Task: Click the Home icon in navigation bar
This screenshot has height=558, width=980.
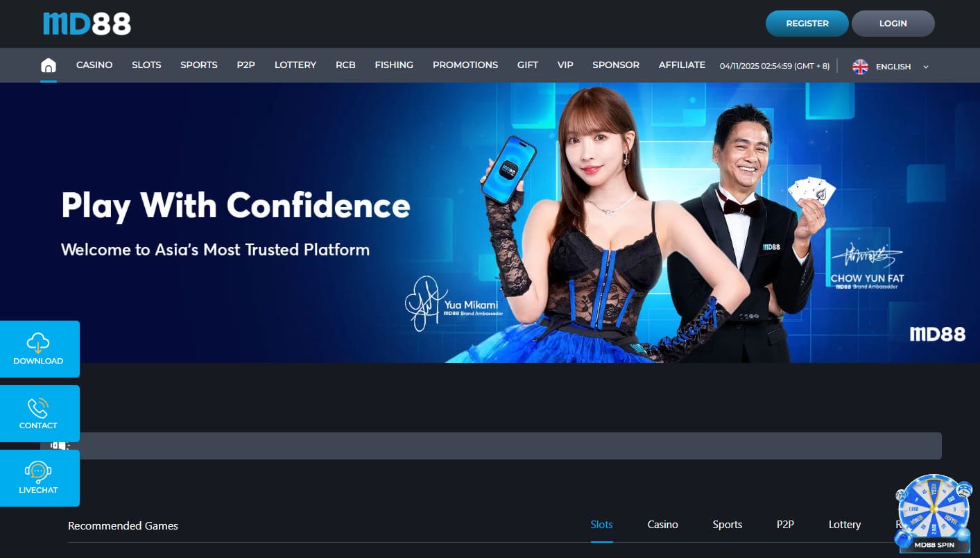Action: coord(49,66)
